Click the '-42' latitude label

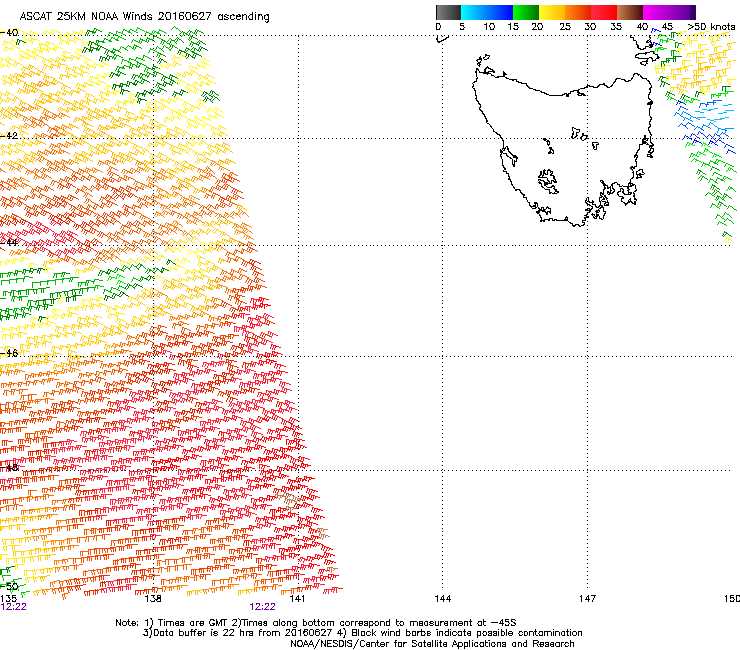pyautogui.click(x=9, y=135)
